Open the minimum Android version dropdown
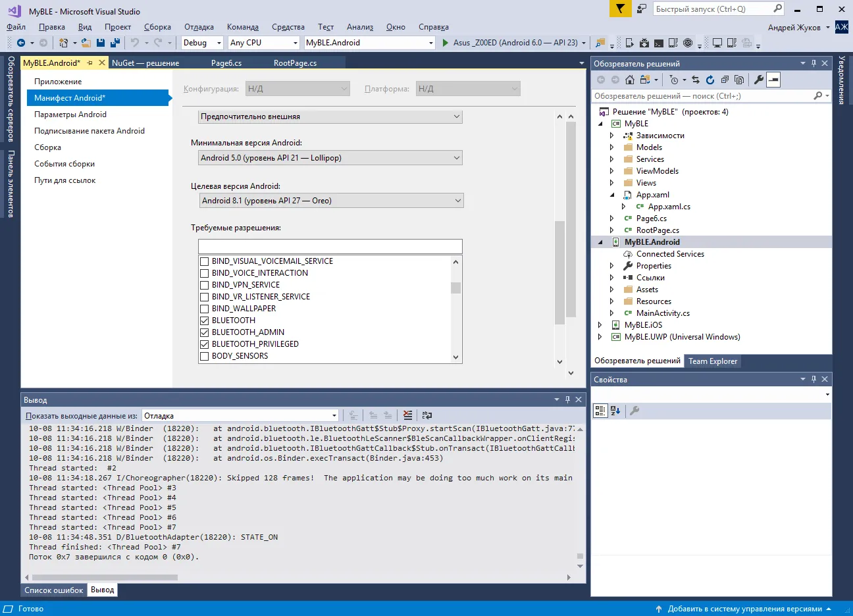Screen dimensions: 853x616 click(330, 158)
